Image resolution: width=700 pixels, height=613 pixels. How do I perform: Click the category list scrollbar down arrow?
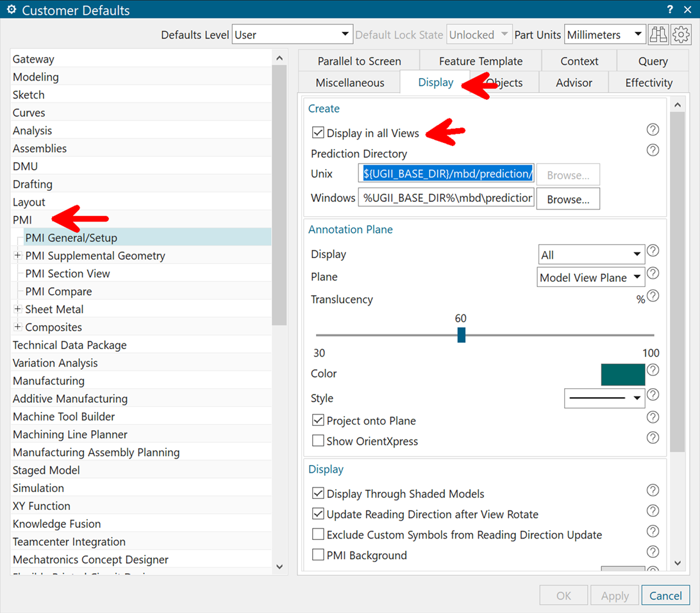[x=279, y=567]
